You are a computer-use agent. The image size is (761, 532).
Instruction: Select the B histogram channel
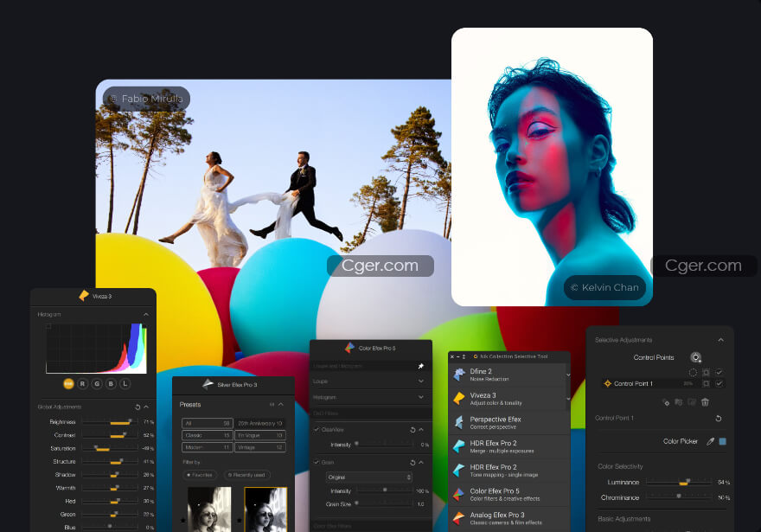(112, 383)
